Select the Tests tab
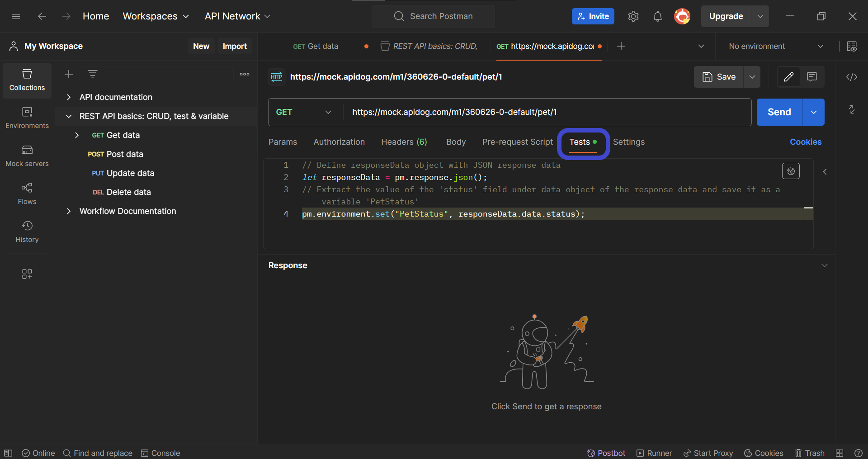This screenshot has width=868, height=459. tap(583, 142)
